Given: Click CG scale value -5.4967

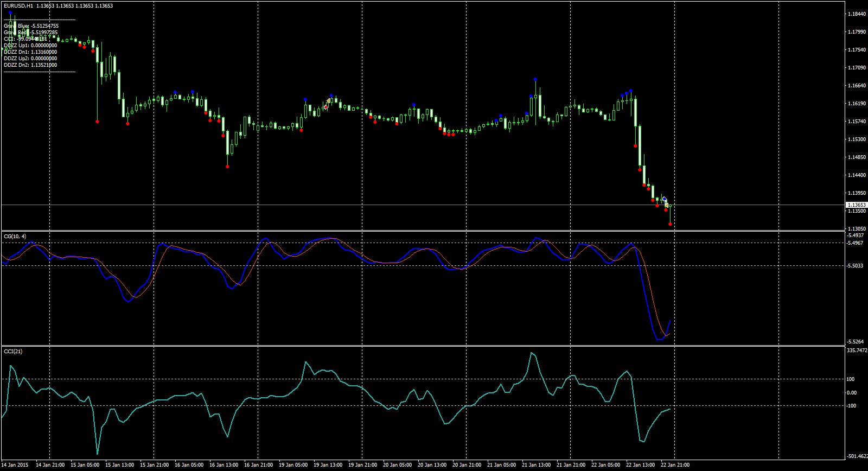Looking at the screenshot, I should (856, 243).
